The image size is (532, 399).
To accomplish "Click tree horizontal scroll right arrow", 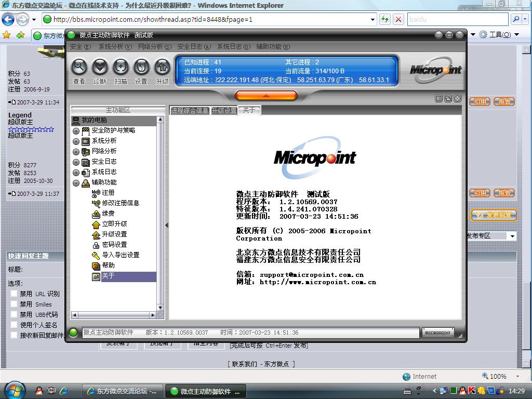I will coord(153,315).
